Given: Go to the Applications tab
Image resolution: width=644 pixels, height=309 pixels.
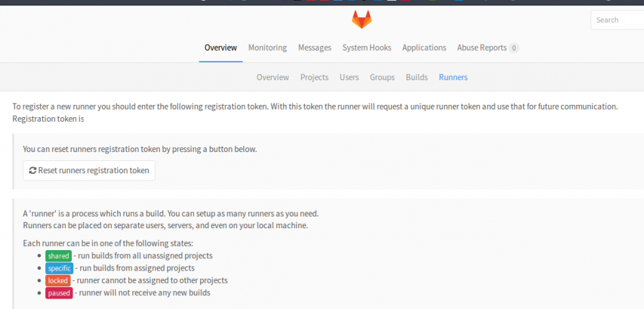Looking at the screenshot, I should click(424, 48).
